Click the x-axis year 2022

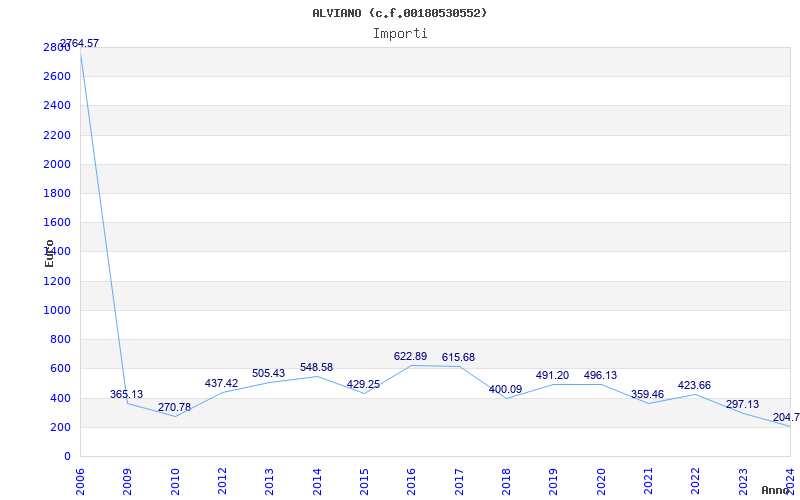[695, 481]
